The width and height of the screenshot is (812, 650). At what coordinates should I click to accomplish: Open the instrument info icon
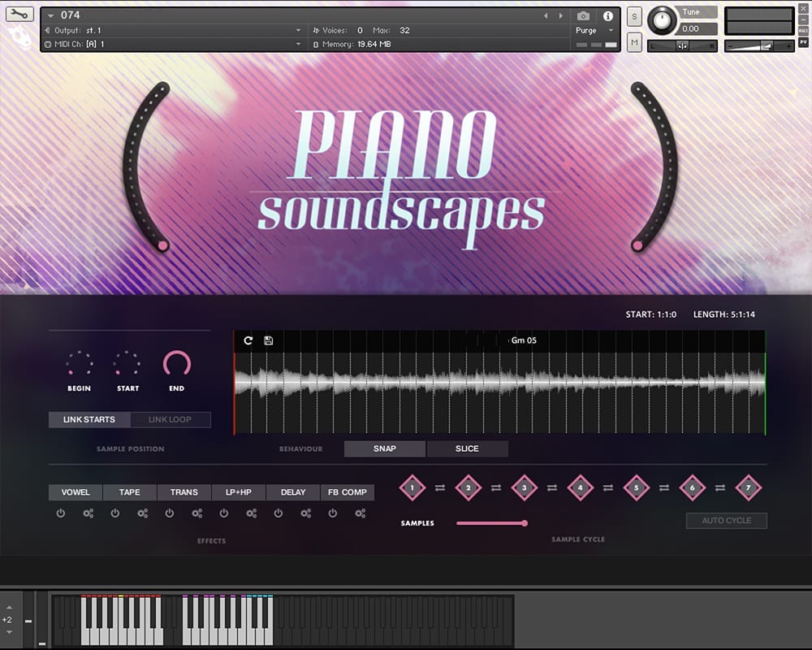607,15
